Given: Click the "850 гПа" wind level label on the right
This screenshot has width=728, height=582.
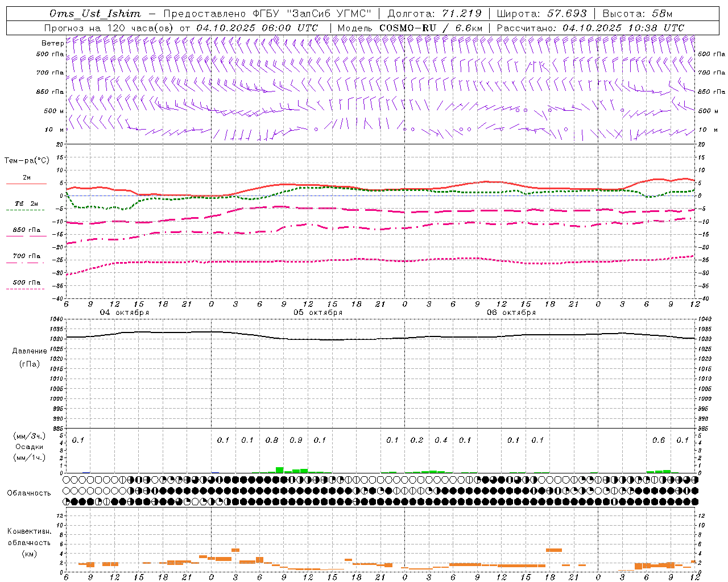Looking at the screenshot, I should click(712, 92).
